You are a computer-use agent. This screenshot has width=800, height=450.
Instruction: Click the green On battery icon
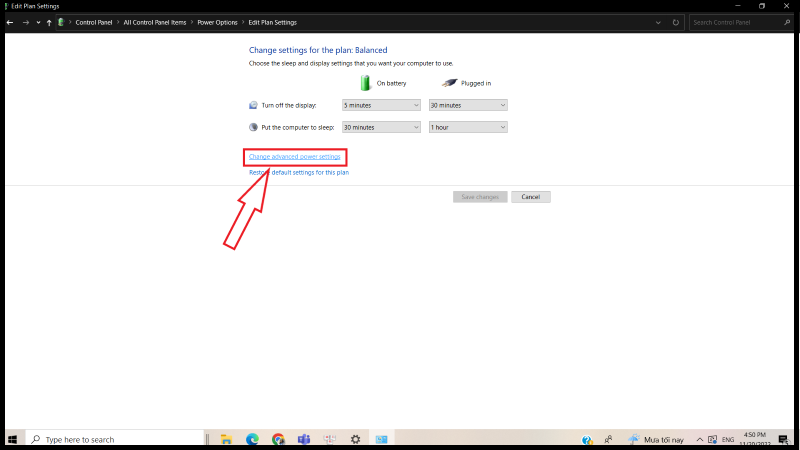click(365, 83)
